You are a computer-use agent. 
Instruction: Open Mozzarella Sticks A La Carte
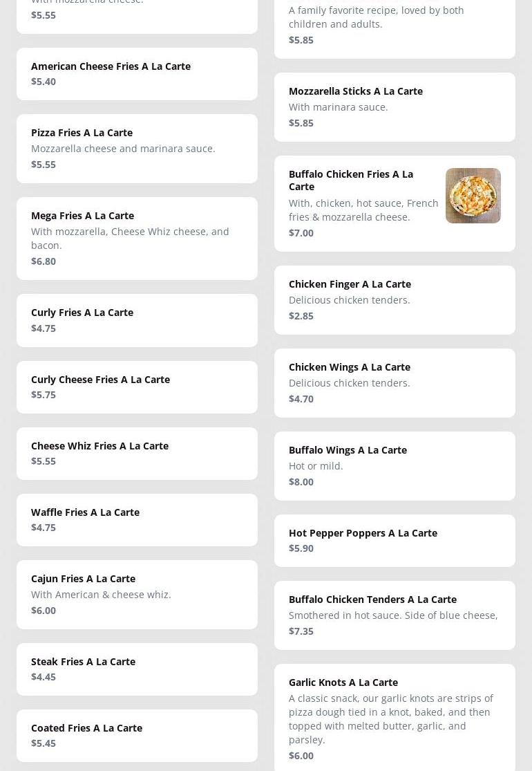[x=355, y=91]
